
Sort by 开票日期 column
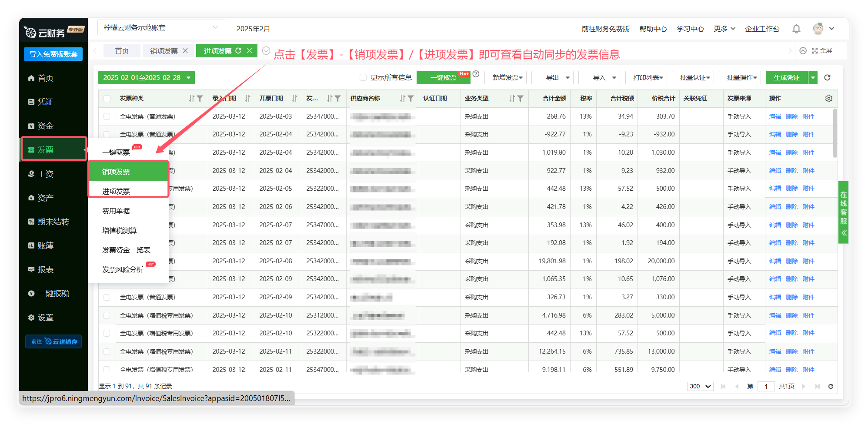[294, 99]
